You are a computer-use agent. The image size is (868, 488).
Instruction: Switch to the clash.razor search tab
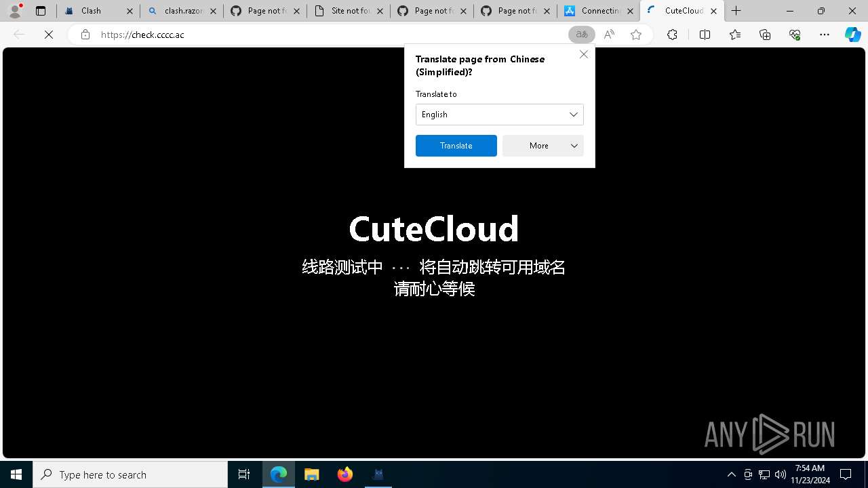click(x=183, y=11)
